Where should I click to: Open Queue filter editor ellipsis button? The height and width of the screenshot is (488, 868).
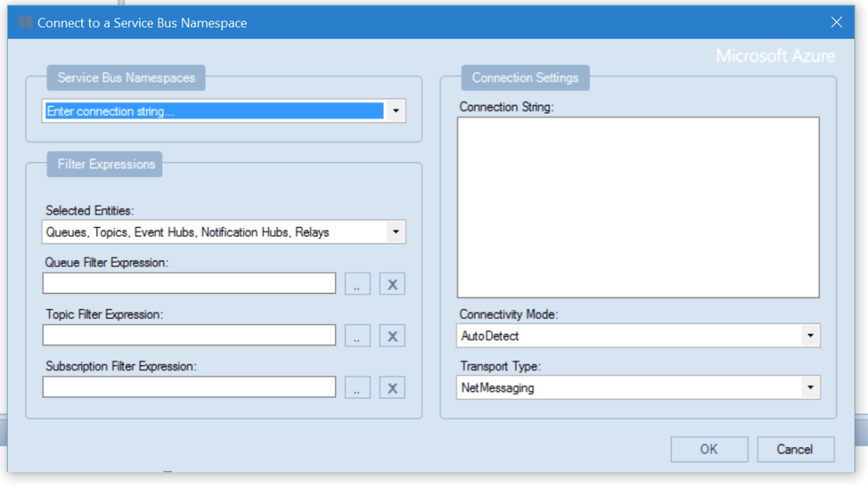point(357,284)
